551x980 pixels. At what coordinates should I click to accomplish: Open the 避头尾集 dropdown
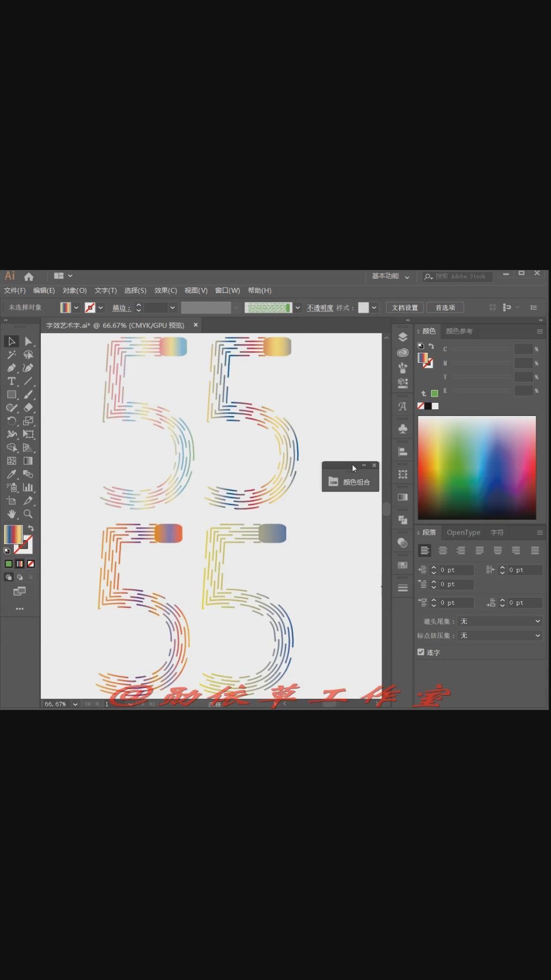[500, 621]
